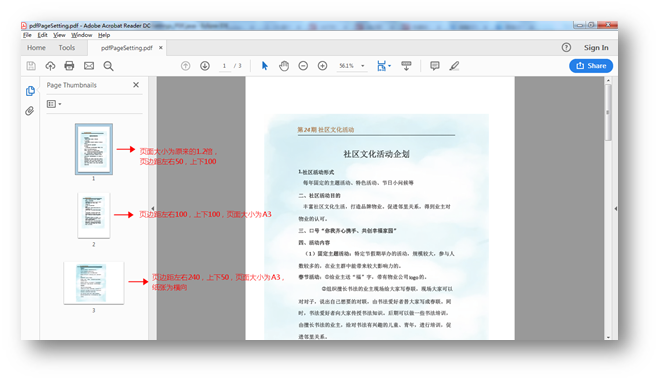Open the find text magnifier
The image size is (660, 382).
[x=109, y=66]
